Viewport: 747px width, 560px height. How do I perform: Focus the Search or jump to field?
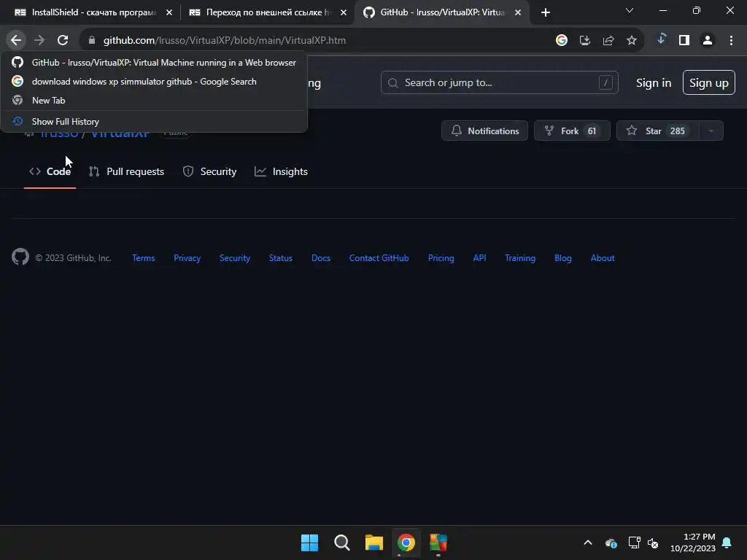(499, 83)
